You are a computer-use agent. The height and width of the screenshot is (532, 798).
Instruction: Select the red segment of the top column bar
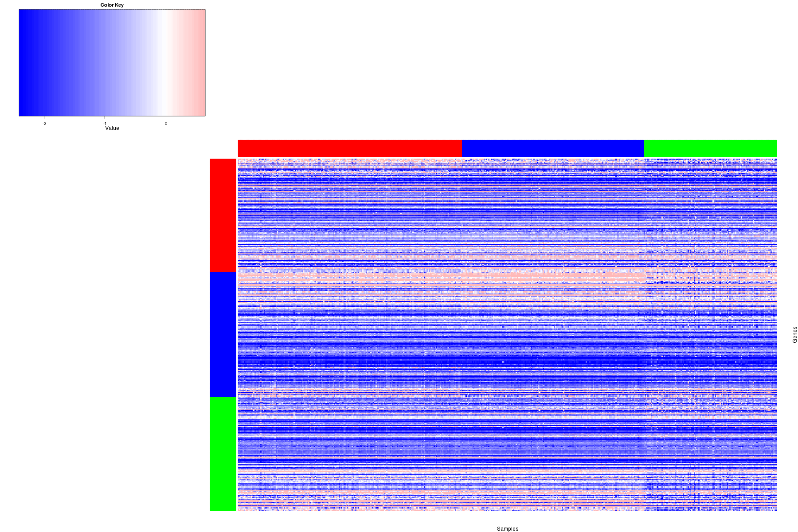pos(349,149)
